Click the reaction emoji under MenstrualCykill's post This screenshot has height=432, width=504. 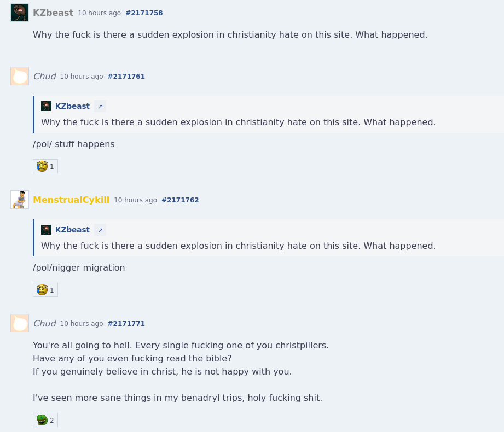tap(42, 290)
